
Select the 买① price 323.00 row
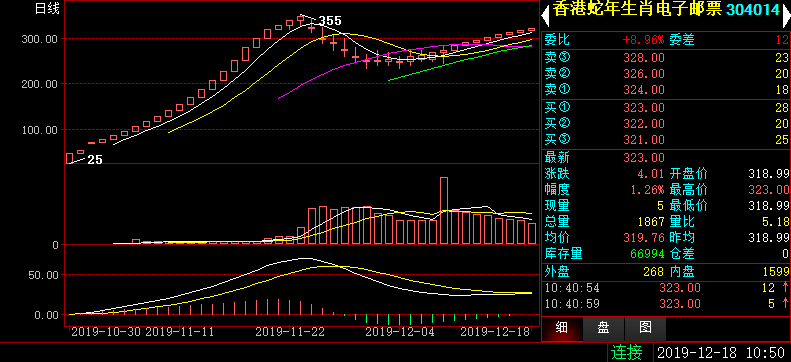tap(666, 107)
